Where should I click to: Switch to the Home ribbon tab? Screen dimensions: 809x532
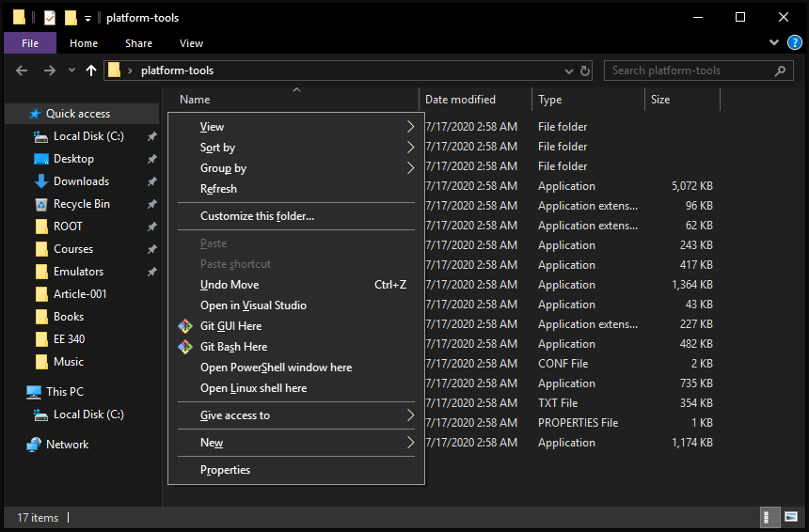(x=84, y=43)
